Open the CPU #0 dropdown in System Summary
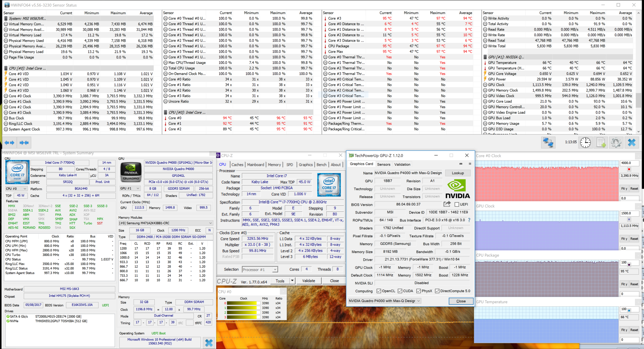 point(16,188)
